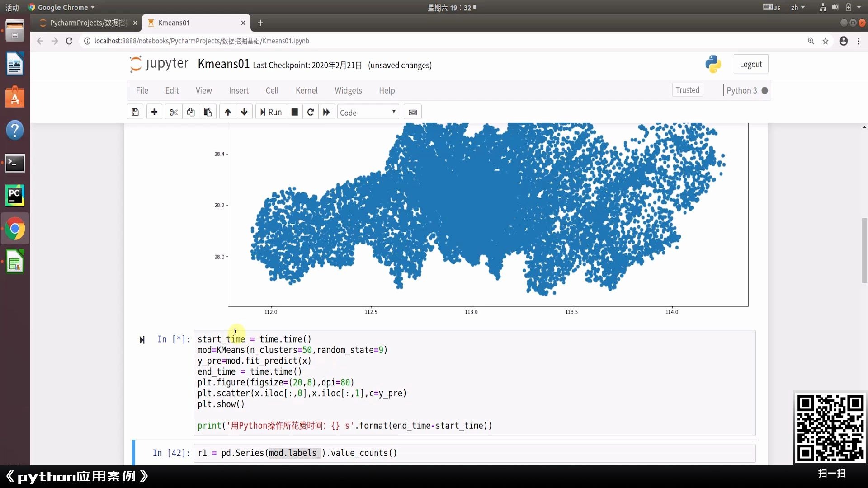Click the Run button to execute cell

click(x=270, y=112)
